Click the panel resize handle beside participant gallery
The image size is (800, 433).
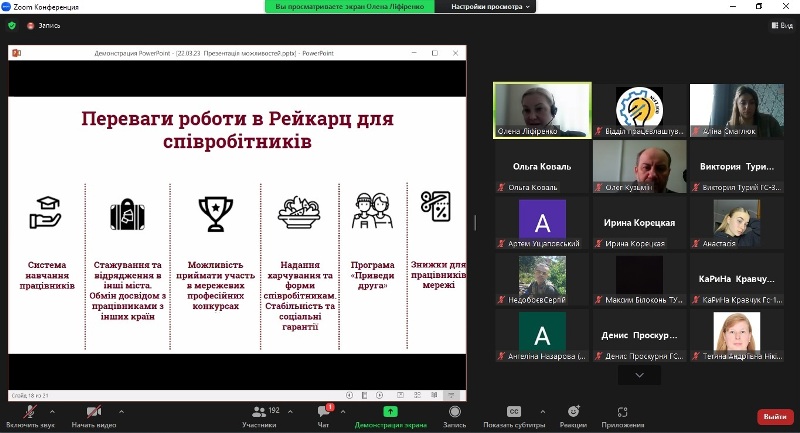476,223
